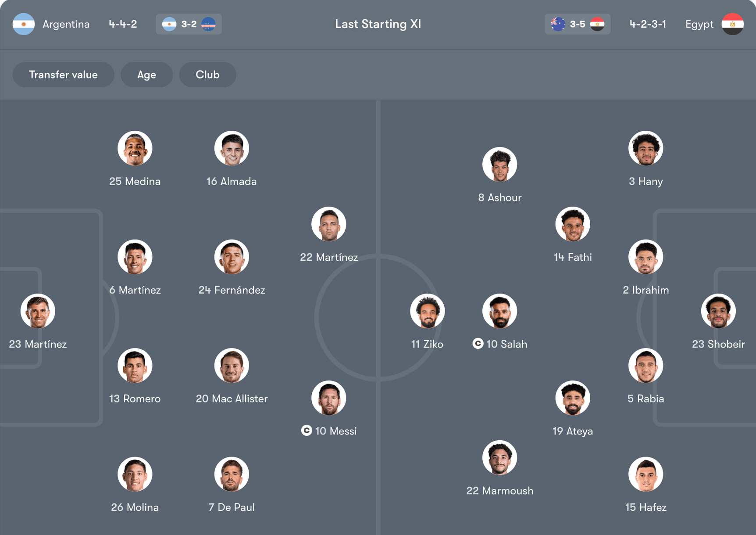Viewport: 756px width, 535px height.
Task: Click 8 Ashour player icon
Action: pyautogui.click(x=500, y=165)
